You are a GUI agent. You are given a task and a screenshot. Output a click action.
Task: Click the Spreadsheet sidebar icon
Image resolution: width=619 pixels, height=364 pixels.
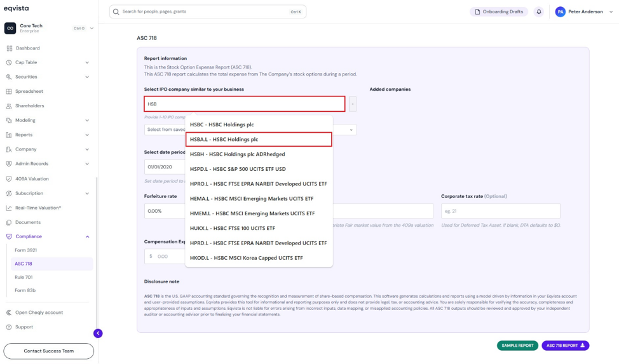coord(9,91)
